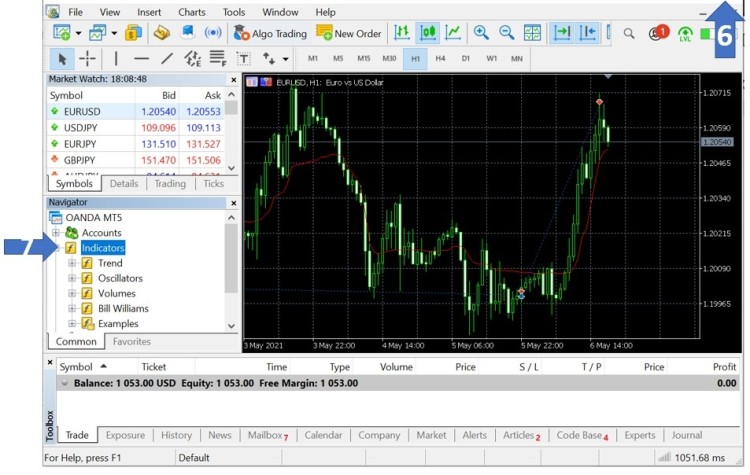This screenshot has width=750, height=475.
Task: Zoom in on the chart
Action: tap(481, 33)
